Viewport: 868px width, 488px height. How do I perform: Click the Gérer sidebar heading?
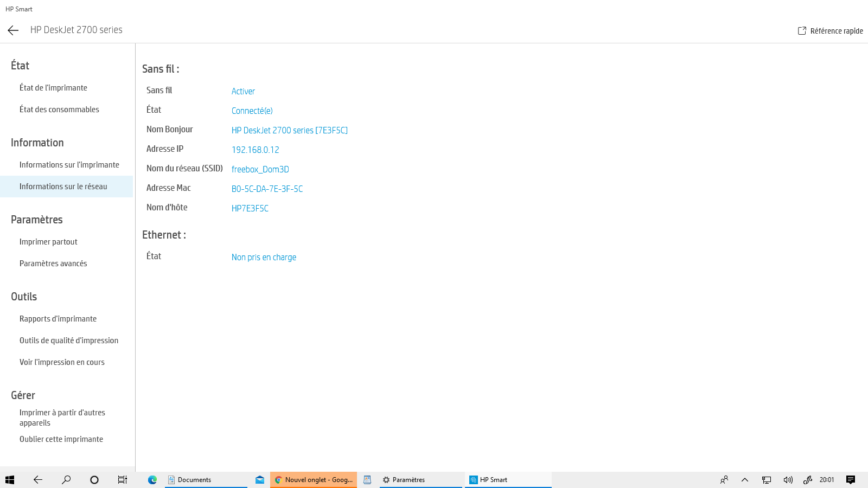23,395
